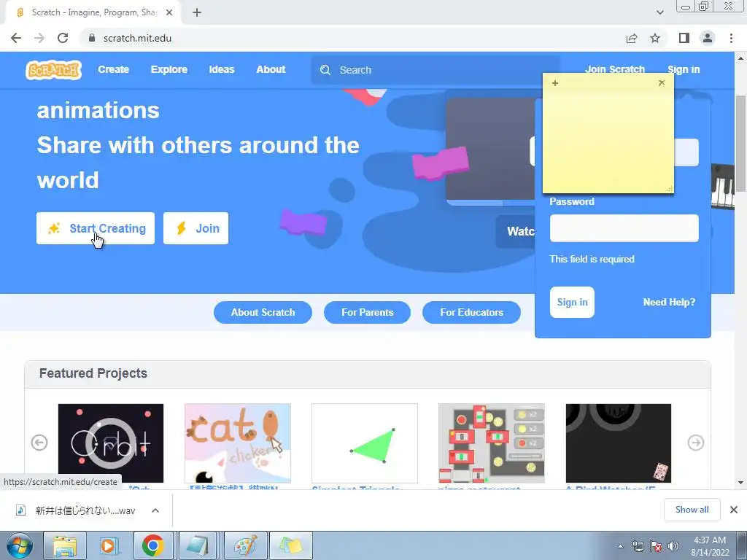Close the downloads bar
This screenshot has width=747, height=560.
pyautogui.click(x=734, y=510)
